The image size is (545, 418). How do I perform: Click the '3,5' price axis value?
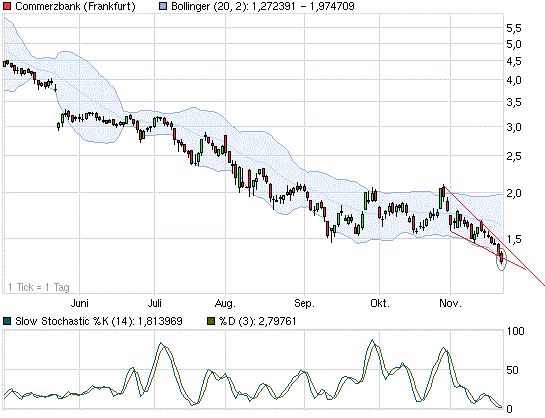tap(514, 102)
